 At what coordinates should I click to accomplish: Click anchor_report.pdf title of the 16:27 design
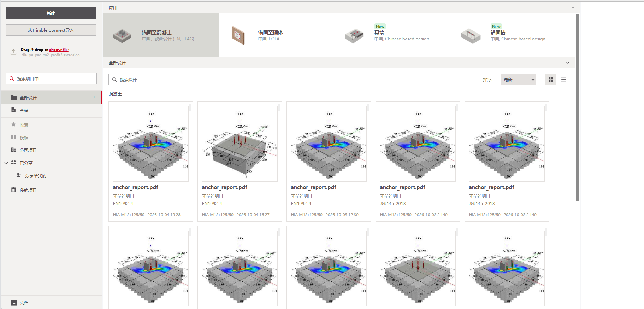pos(225,187)
